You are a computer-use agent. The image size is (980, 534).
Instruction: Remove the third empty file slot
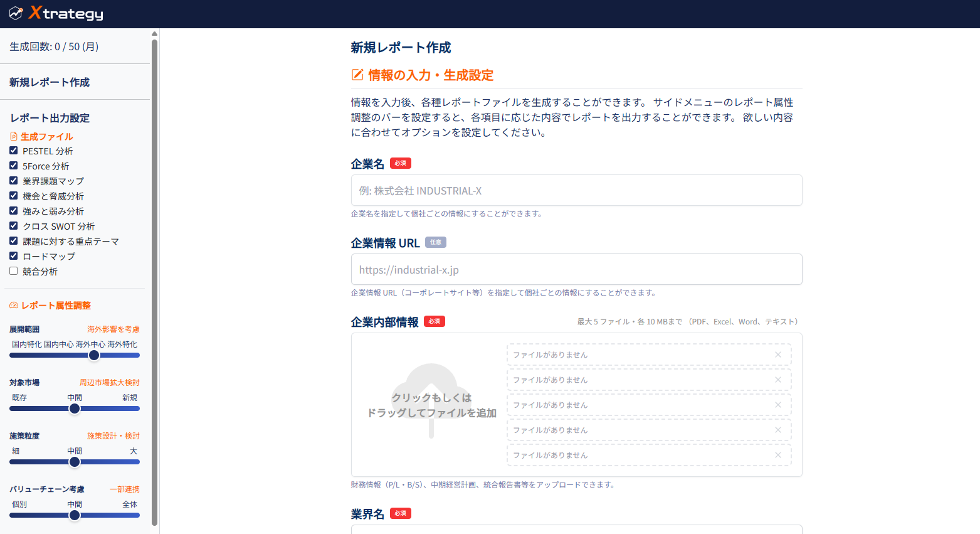tap(777, 405)
